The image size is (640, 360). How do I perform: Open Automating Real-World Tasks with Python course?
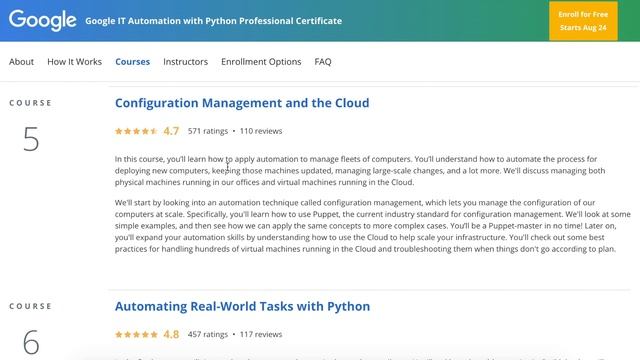point(242,306)
